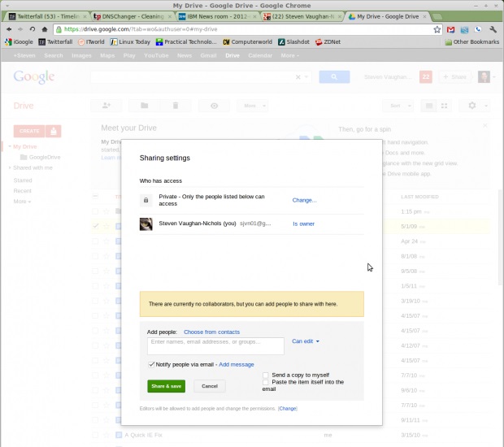Open Gmail from the Google bar
The height and width of the screenshot is (447, 504).
[x=208, y=55]
